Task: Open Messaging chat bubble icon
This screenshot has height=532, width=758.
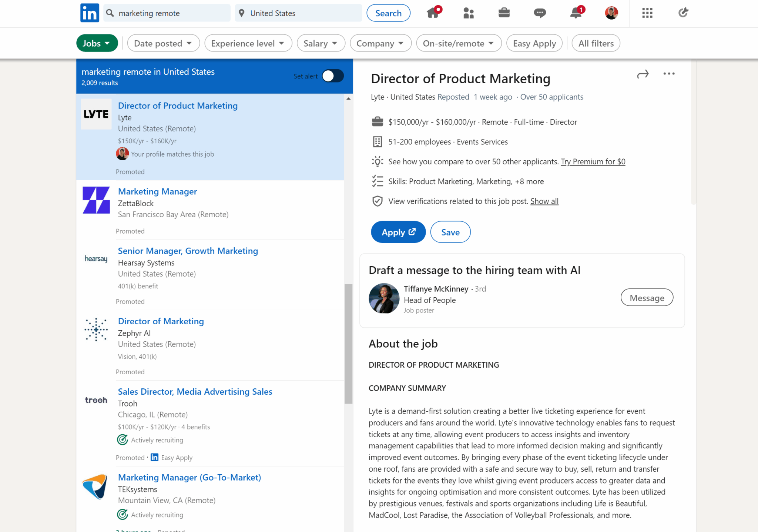Action: coord(540,13)
